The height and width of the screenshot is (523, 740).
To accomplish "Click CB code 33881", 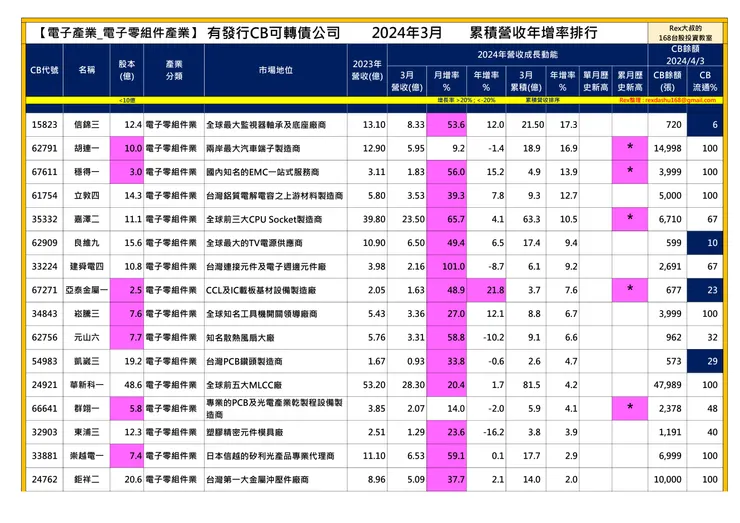I will click(44, 456).
